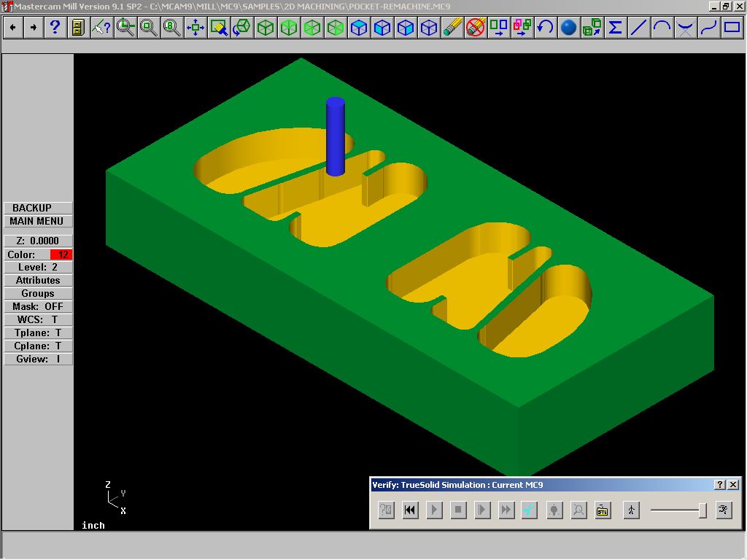This screenshot has width=747, height=560.
Task: Click the pencil eraser delete icon
Action: click(452, 28)
